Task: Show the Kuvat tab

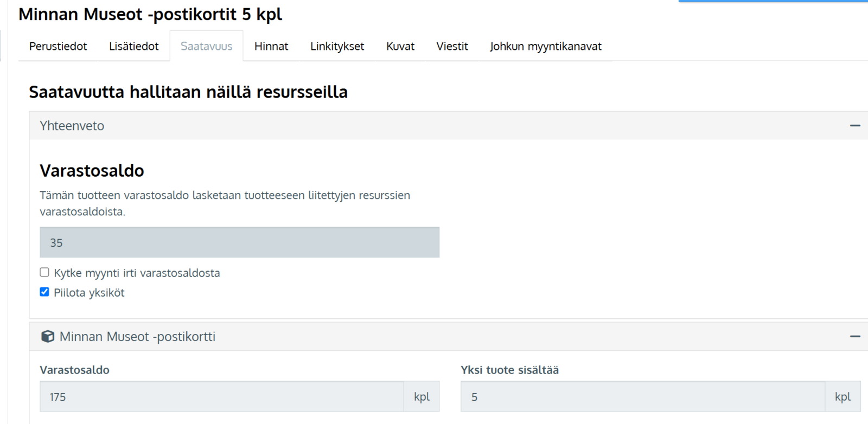Action: tap(400, 47)
